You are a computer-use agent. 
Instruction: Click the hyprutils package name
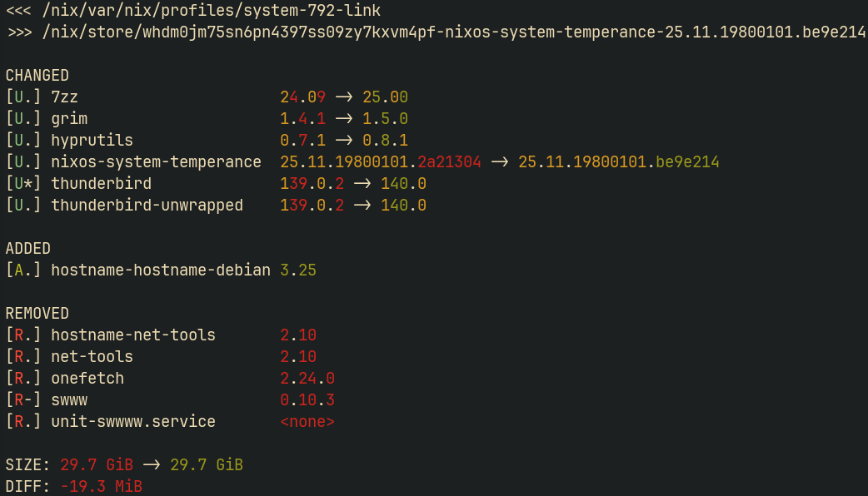[x=92, y=140]
